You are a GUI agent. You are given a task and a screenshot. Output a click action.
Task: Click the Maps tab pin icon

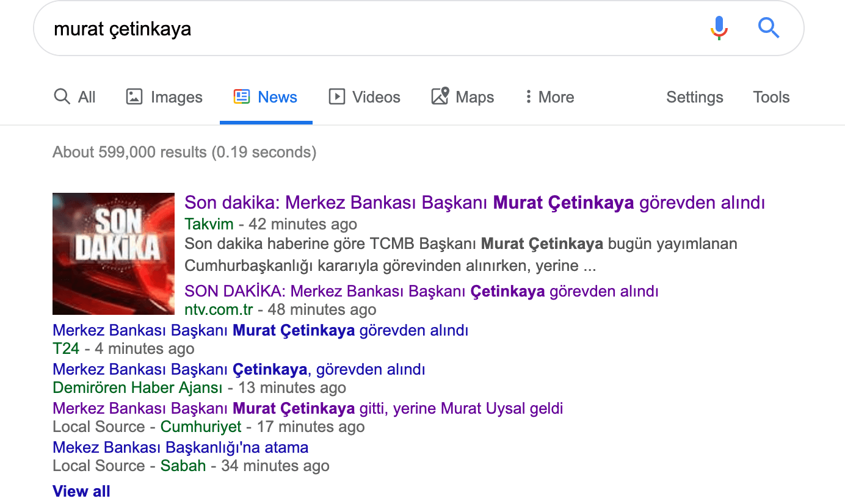click(440, 96)
